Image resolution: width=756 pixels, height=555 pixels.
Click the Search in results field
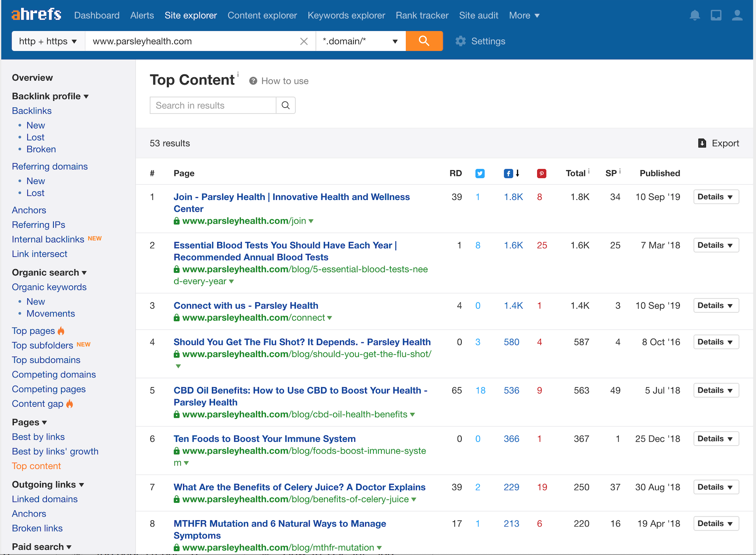pyautogui.click(x=213, y=105)
